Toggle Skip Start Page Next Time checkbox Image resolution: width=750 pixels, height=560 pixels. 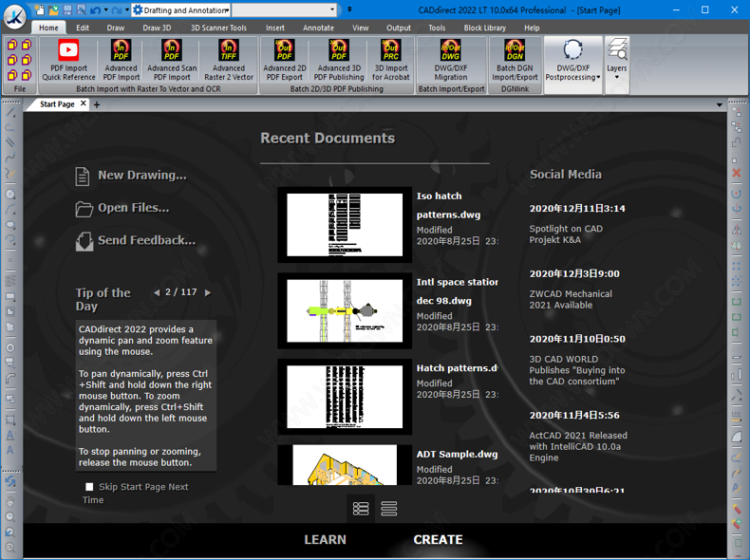tap(89, 487)
